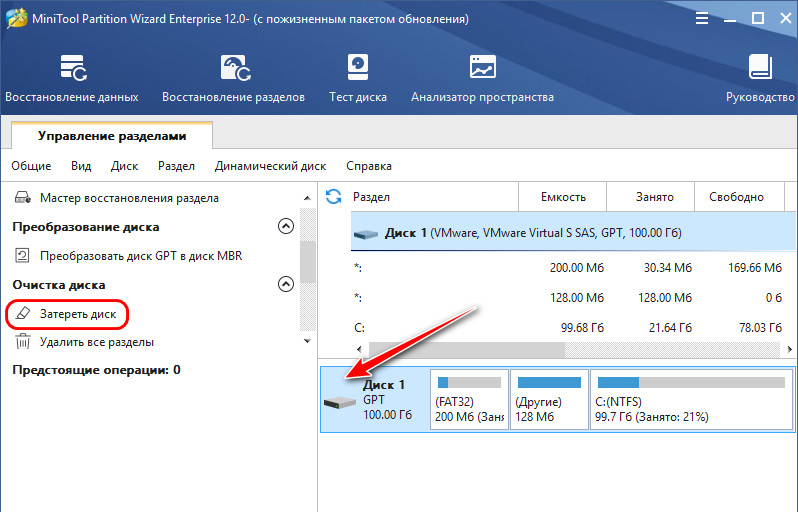Click the hard drive icon in disk map
Image resolution: width=798 pixels, height=512 pixels.
(339, 403)
